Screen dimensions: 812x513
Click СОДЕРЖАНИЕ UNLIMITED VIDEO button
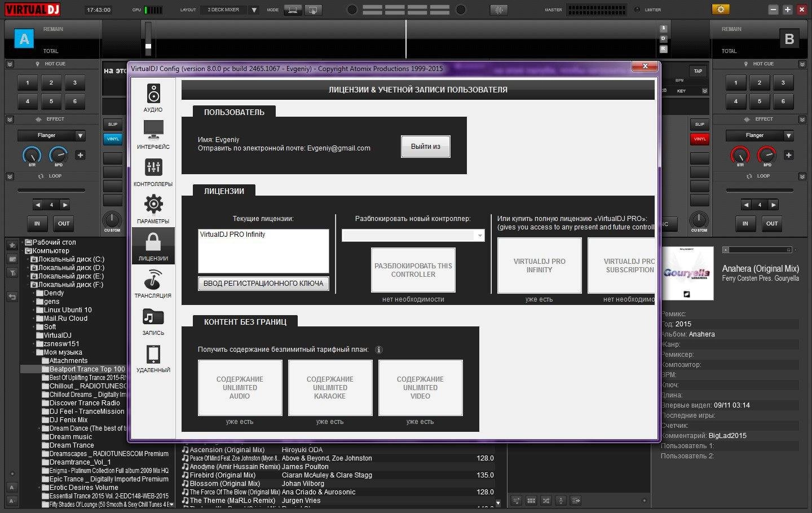coord(420,388)
